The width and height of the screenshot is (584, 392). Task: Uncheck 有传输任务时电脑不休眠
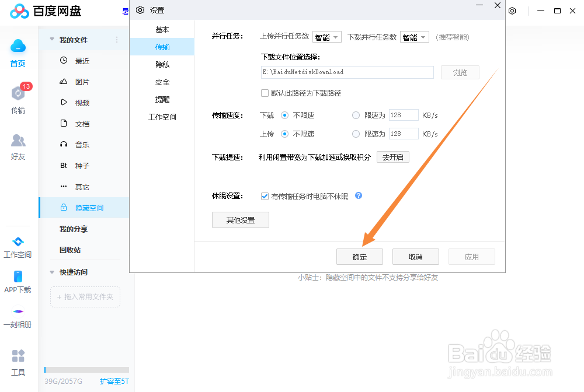point(265,195)
